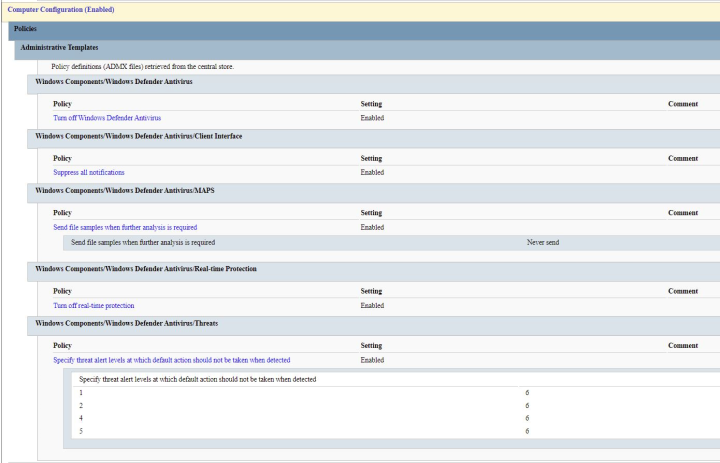Select Setting column header under MAPS

click(x=371, y=213)
